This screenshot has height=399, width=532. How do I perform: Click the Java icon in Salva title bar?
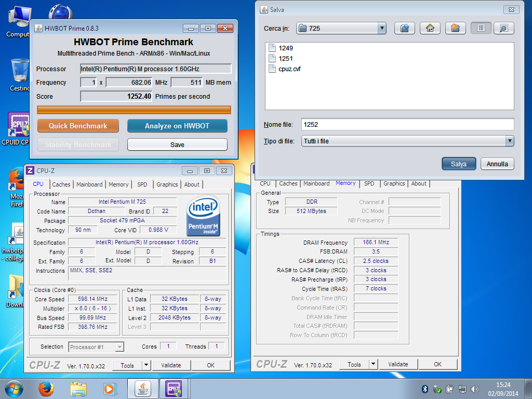[x=263, y=9]
